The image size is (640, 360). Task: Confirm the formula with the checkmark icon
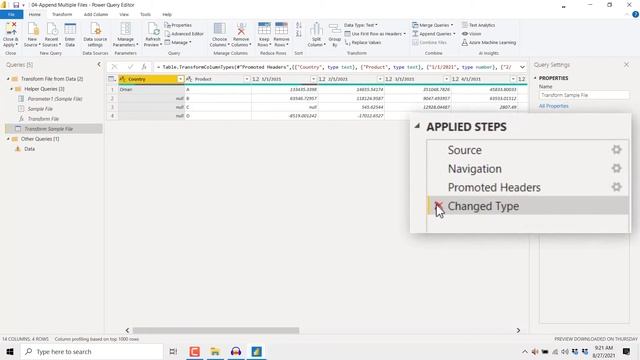click(x=130, y=67)
